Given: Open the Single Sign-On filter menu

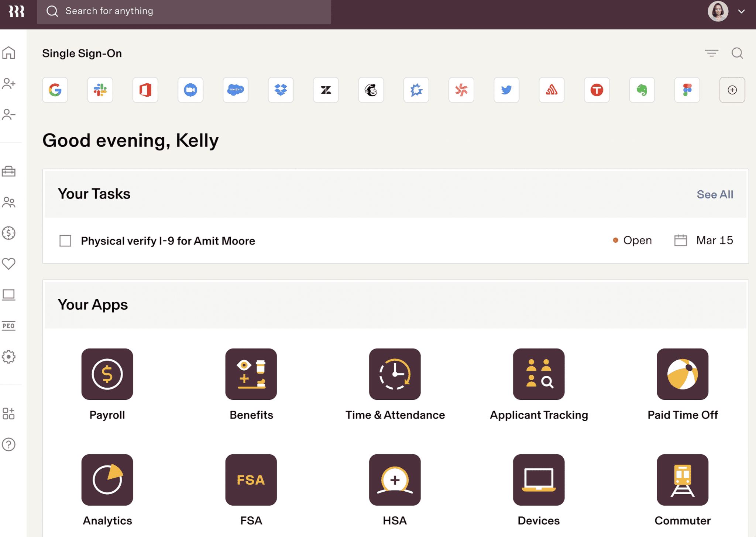Looking at the screenshot, I should 711,53.
